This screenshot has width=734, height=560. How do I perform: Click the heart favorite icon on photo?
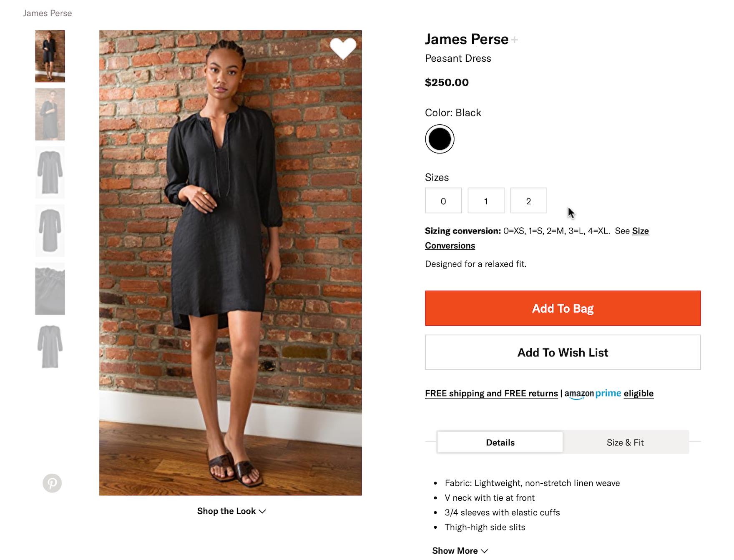(343, 48)
